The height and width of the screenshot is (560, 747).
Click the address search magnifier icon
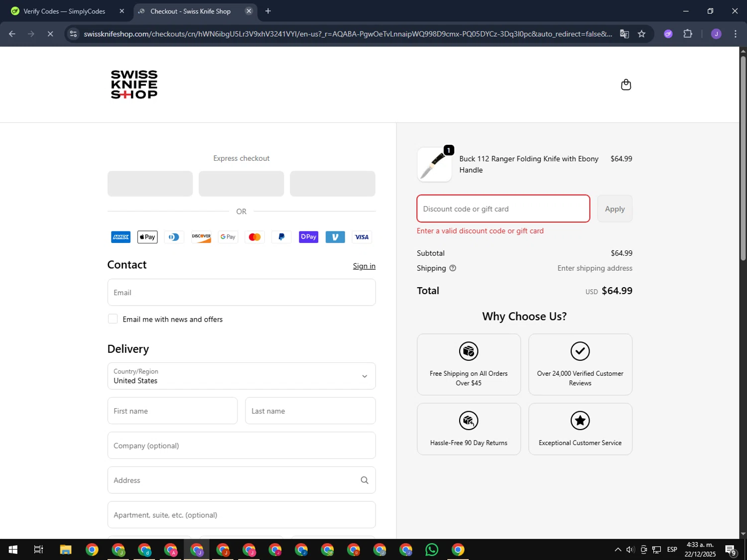click(x=365, y=480)
